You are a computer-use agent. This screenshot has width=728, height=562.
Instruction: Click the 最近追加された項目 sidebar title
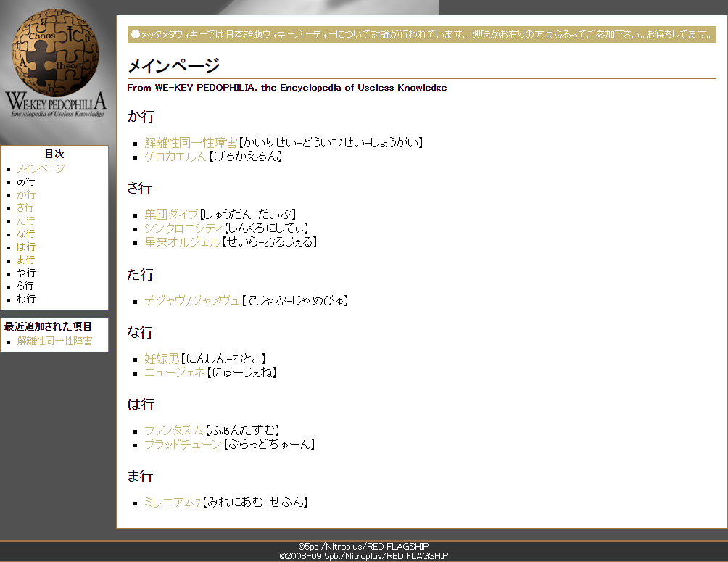tap(48, 326)
